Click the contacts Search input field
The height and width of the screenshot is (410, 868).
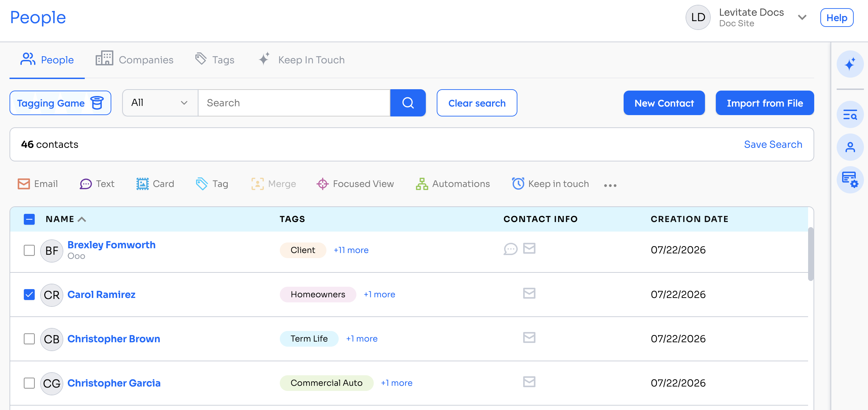click(x=294, y=103)
